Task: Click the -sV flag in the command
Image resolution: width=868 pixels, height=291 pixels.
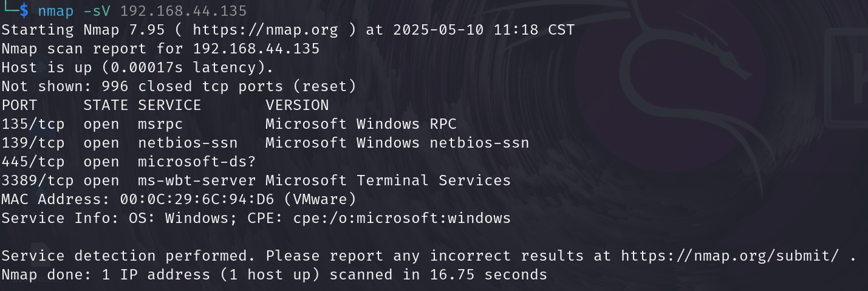Action: point(97,10)
